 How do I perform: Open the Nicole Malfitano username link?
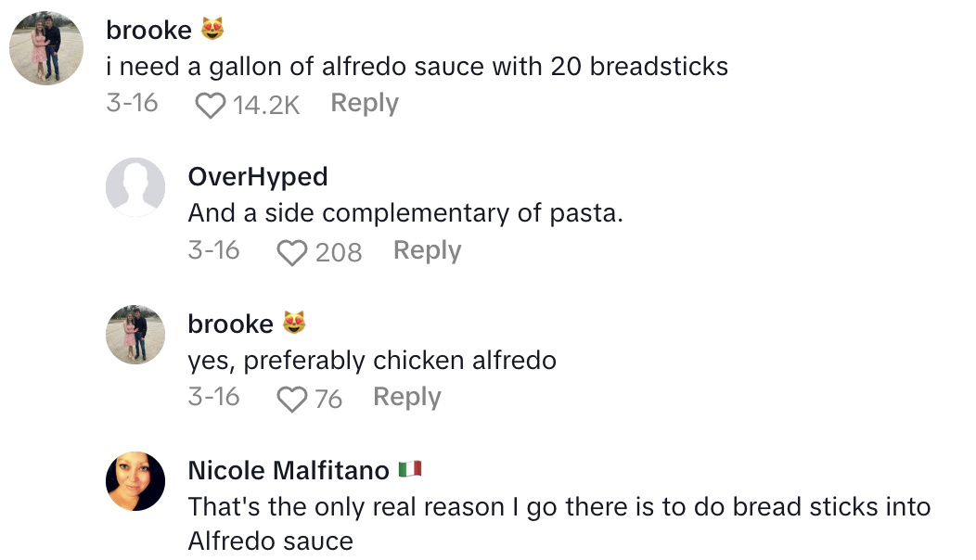click(288, 471)
